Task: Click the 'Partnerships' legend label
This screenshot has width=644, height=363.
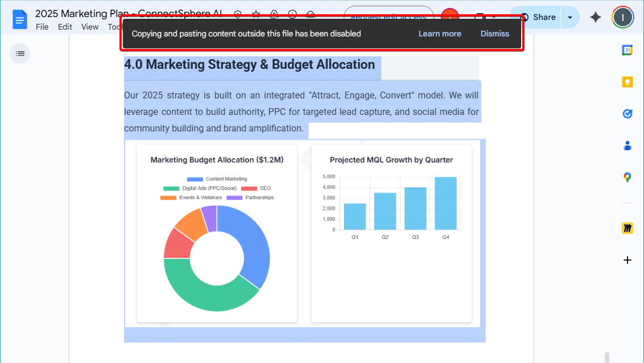Action: (259, 197)
